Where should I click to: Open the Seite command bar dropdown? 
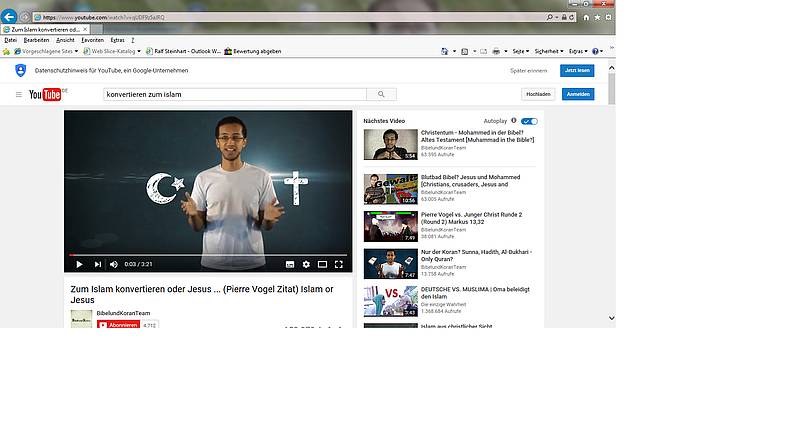(520, 51)
